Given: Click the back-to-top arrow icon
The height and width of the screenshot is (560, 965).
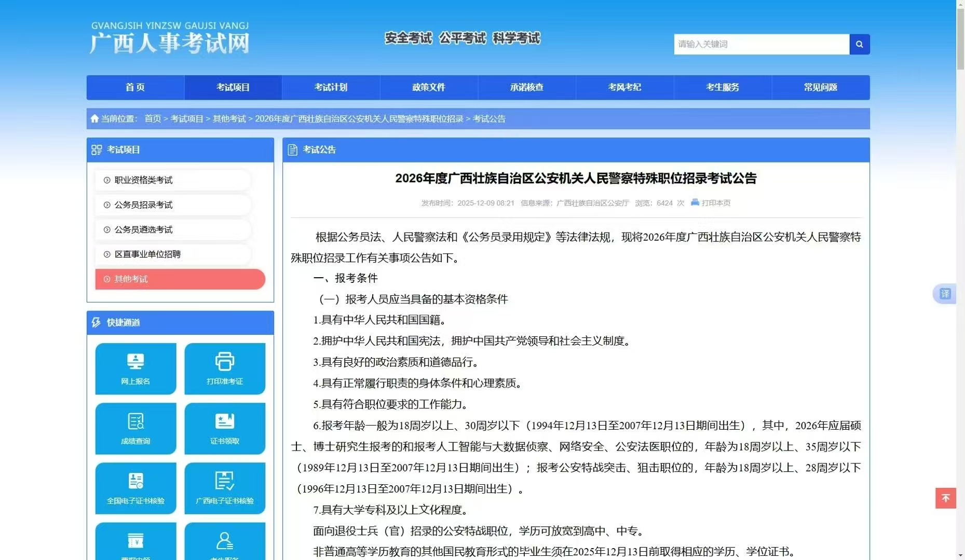Looking at the screenshot, I should [x=945, y=498].
